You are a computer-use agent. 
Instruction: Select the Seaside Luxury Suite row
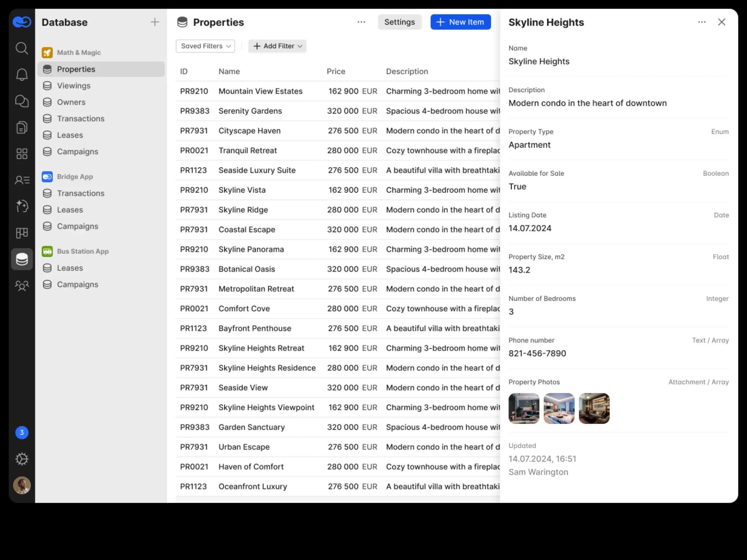point(257,170)
